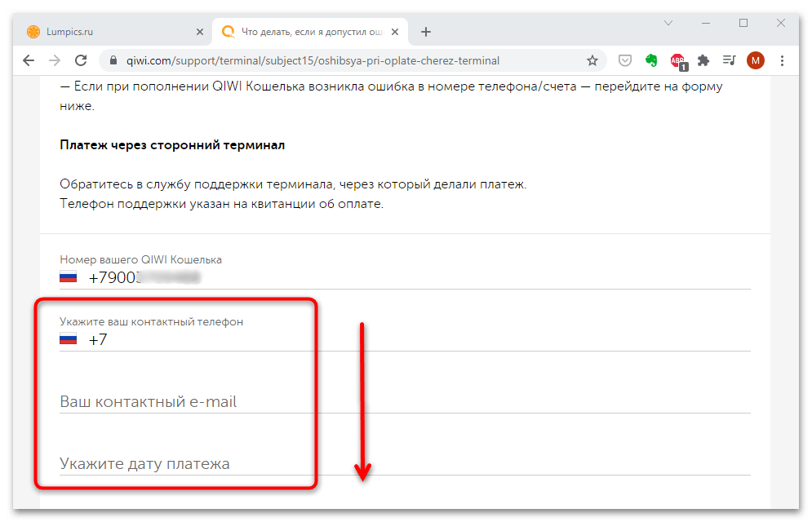Viewport: 812px width, 522px height.
Task: Click the contact e-mail field
Action: (x=404, y=402)
